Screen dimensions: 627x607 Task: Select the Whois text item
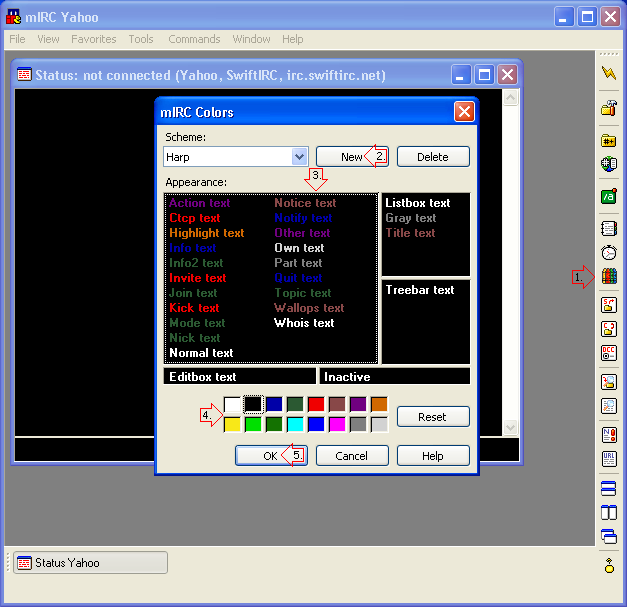304,323
